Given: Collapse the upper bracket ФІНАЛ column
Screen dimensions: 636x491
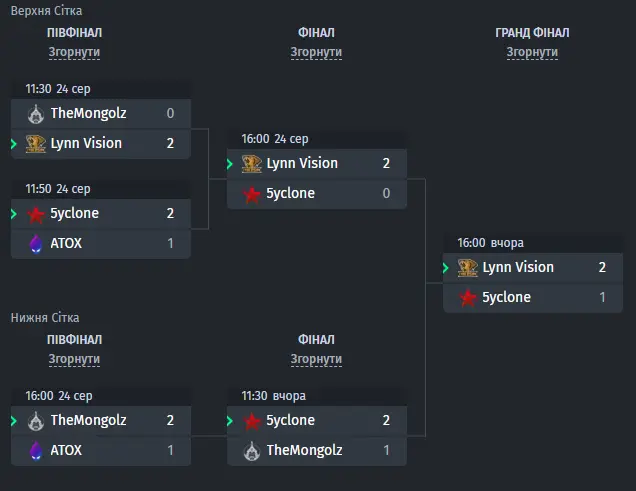Looking at the screenshot, I should pyautogui.click(x=316, y=52).
